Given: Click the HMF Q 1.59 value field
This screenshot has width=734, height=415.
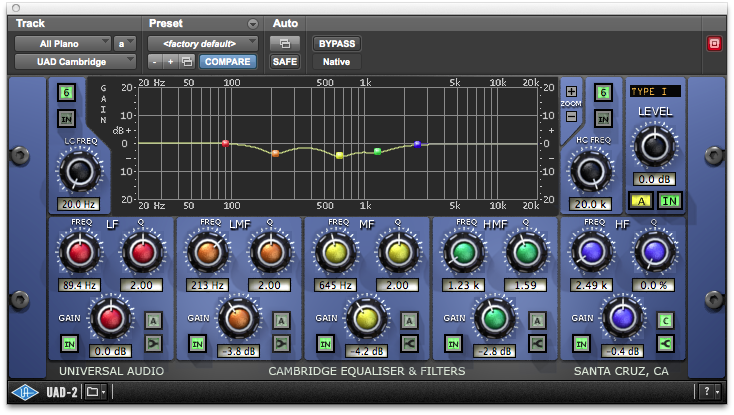Looking at the screenshot, I should [525, 285].
